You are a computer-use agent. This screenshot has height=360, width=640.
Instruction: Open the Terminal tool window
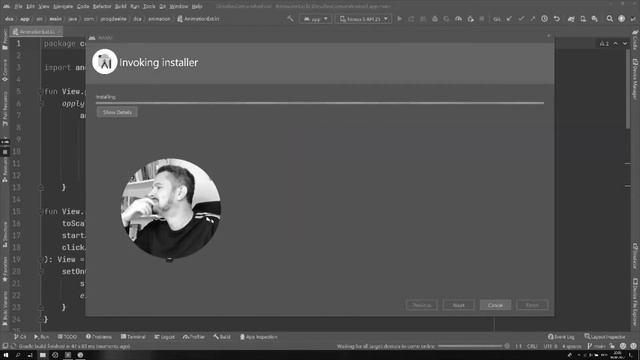coord(133,337)
